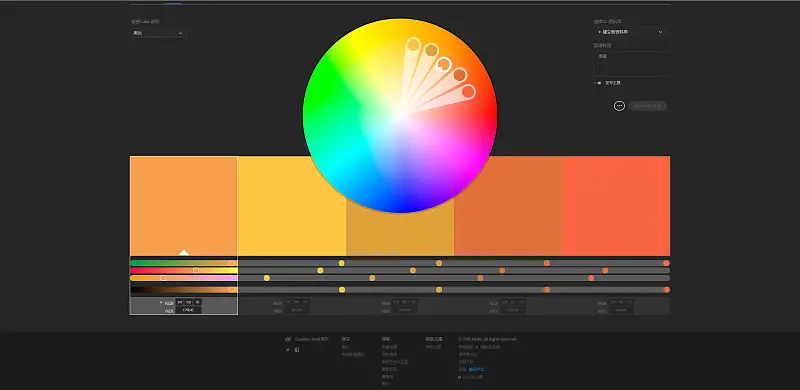The height and width of the screenshot is (390, 800).
Task: Click the arrow beside the RGB label of first swatch
Action: click(161, 302)
